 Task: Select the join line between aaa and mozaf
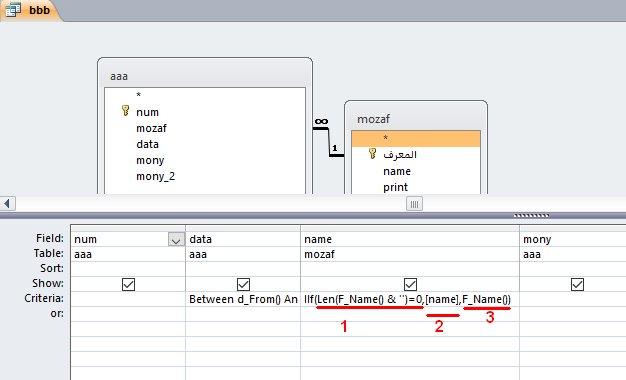pos(329,142)
